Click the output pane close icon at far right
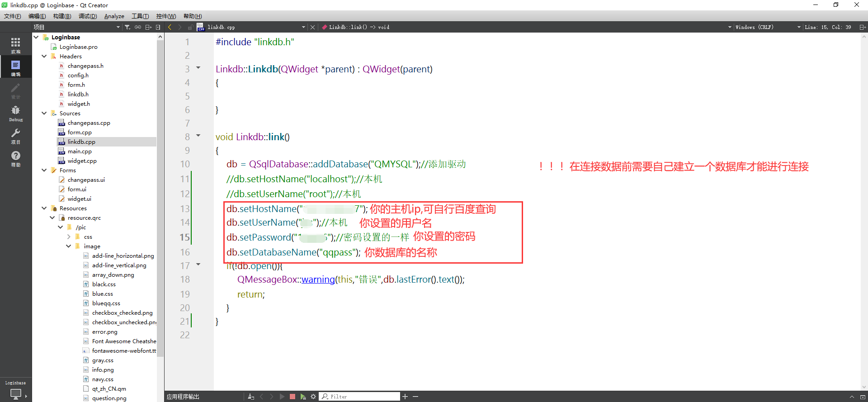The height and width of the screenshot is (402, 868). [863, 397]
